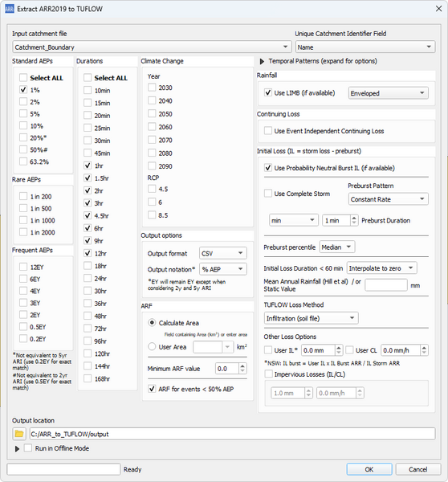Viewport: 448px width, 482px height.
Task: Enable Impervious Losses (IL/CL) checkbox
Action: click(268, 374)
